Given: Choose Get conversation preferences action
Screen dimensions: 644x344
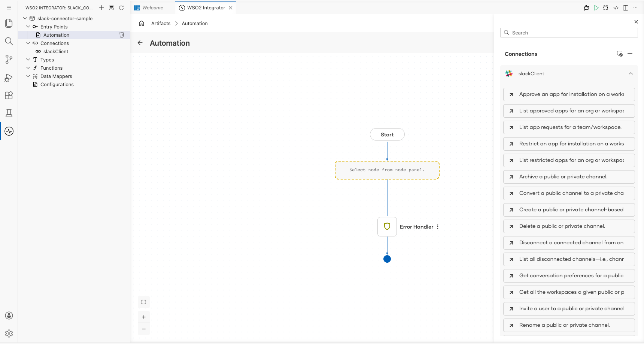Looking at the screenshot, I should coord(569,276).
